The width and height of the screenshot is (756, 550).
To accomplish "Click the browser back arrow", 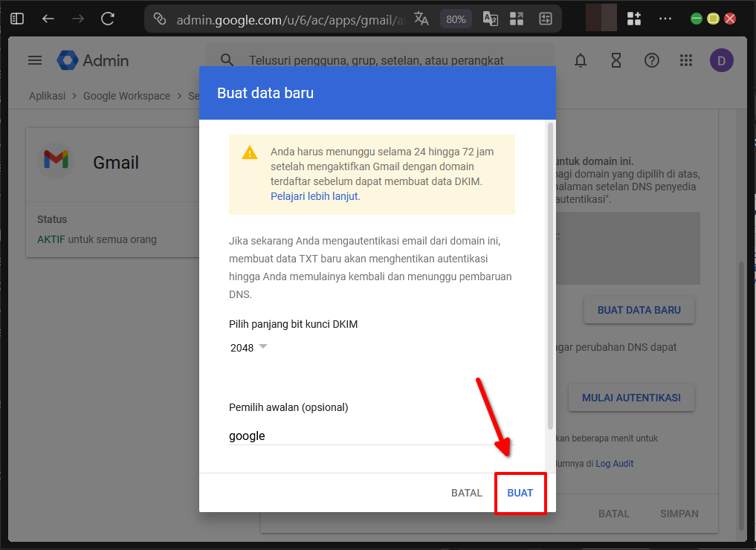I will [48, 18].
